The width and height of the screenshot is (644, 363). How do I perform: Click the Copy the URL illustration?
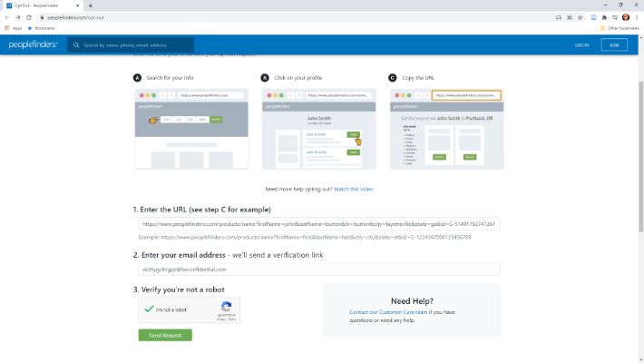click(446, 129)
